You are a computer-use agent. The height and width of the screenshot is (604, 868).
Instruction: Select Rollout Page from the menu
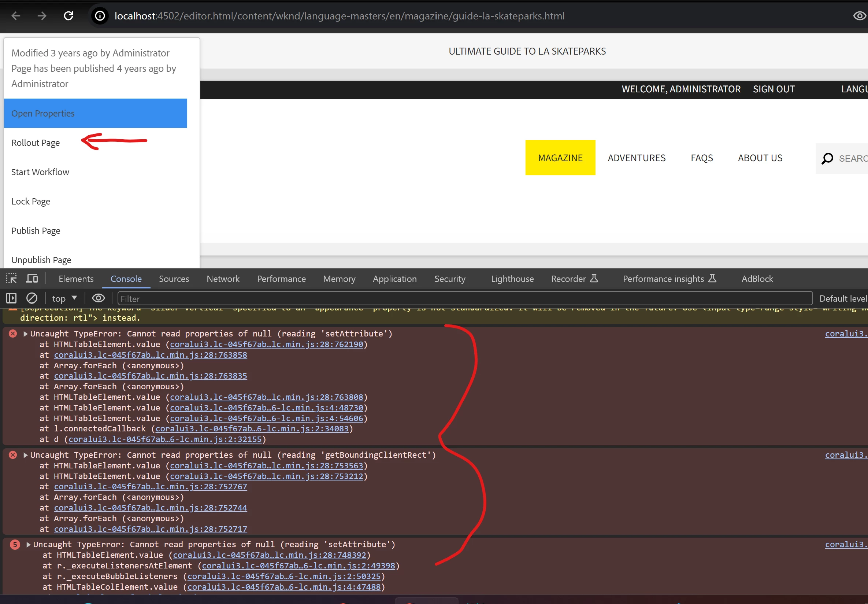(x=36, y=143)
